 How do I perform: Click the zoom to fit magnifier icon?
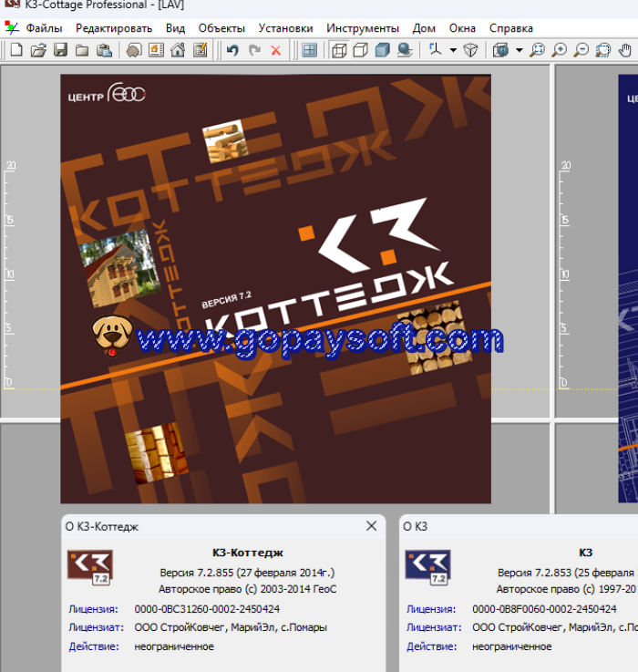pos(537,50)
